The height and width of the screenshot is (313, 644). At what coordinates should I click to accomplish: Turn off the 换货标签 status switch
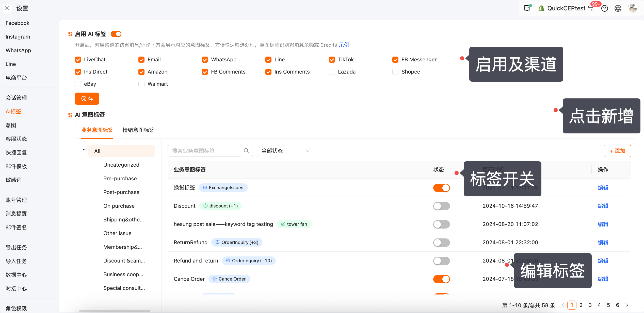click(x=442, y=188)
